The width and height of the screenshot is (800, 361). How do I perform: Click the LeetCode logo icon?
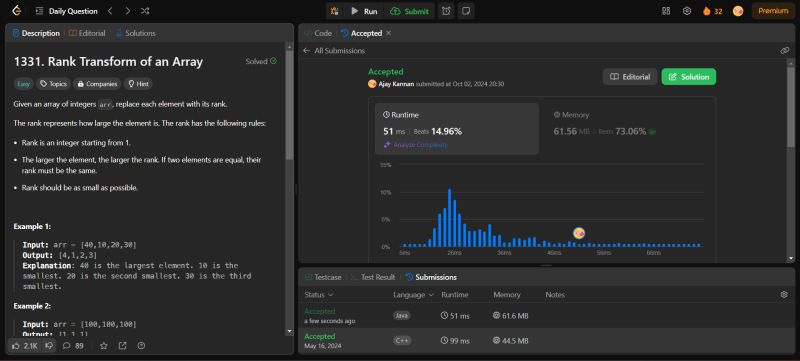(x=17, y=11)
